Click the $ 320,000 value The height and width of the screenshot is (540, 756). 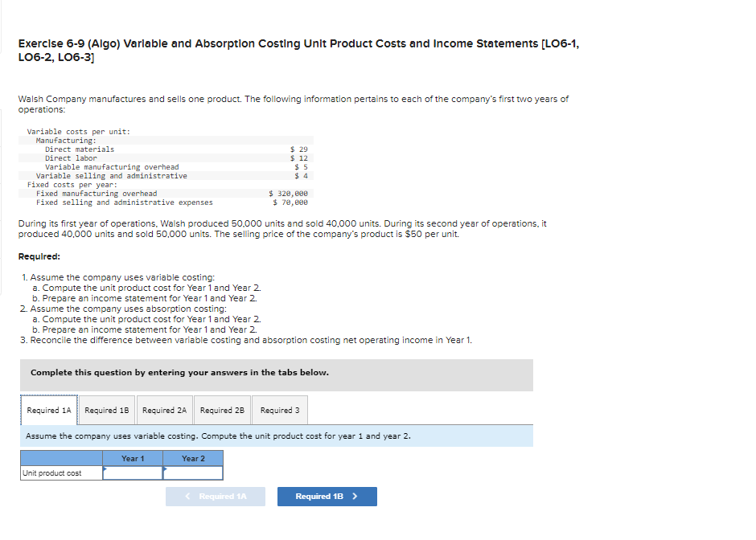coord(288,194)
